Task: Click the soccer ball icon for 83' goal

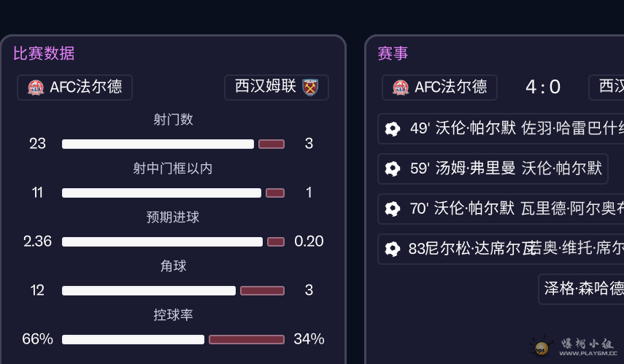Action: pos(393,249)
